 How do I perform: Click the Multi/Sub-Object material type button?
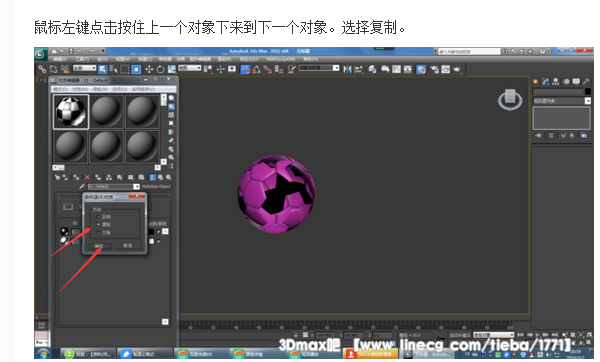tap(156, 186)
